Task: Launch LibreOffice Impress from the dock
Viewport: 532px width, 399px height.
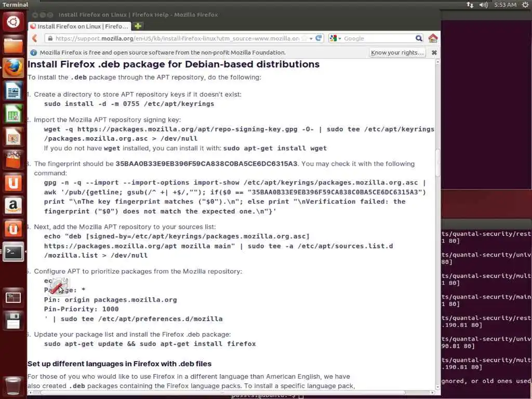Action: (x=13, y=137)
